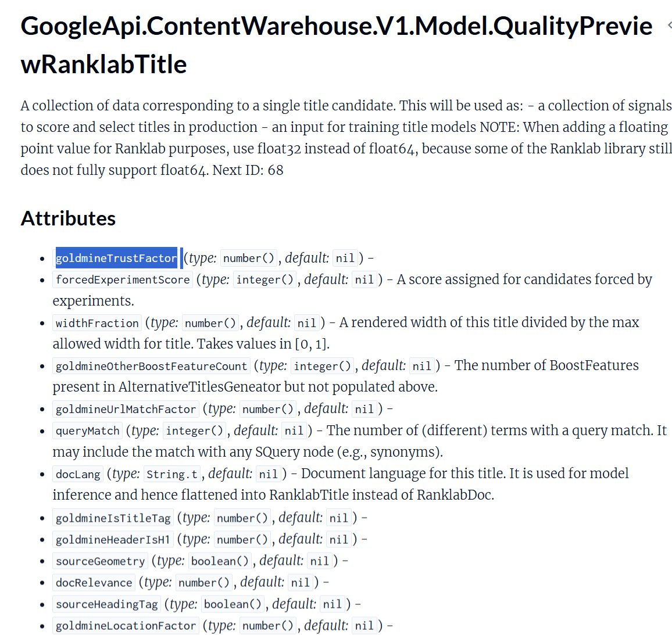Click integer() type of forcedExperimentScore
This screenshot has height=635, width=672.
pos(265,279)
